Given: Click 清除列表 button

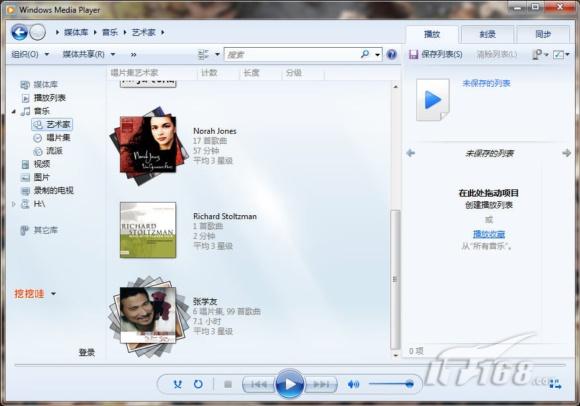Looking at the screenshot, I should (x=497, y=54).
